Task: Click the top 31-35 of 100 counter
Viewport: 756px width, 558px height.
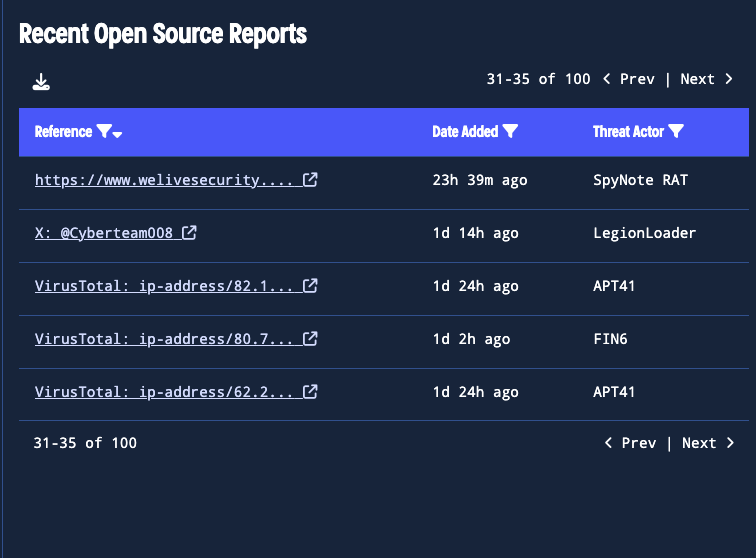Action: (x=538, y=79)
